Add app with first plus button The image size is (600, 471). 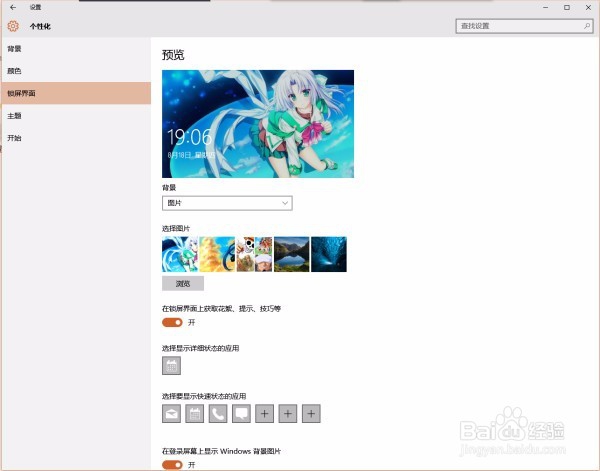(265, 414)
